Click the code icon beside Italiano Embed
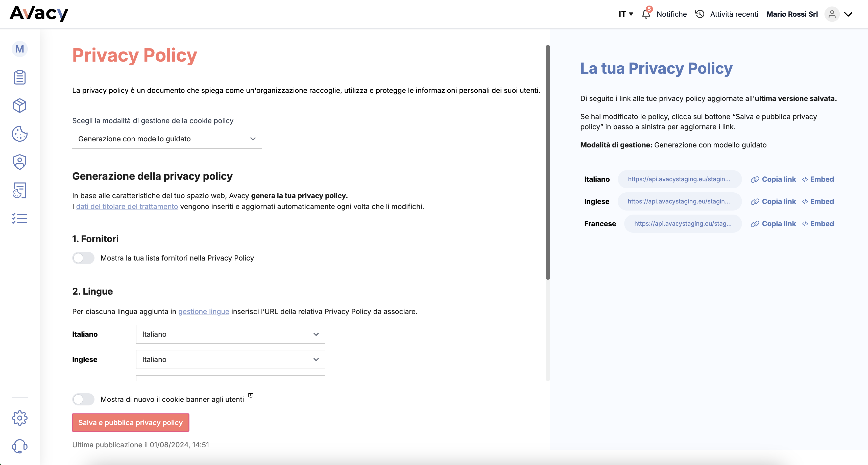This screenshot has width=868, height=465. (x=805, y=179)
